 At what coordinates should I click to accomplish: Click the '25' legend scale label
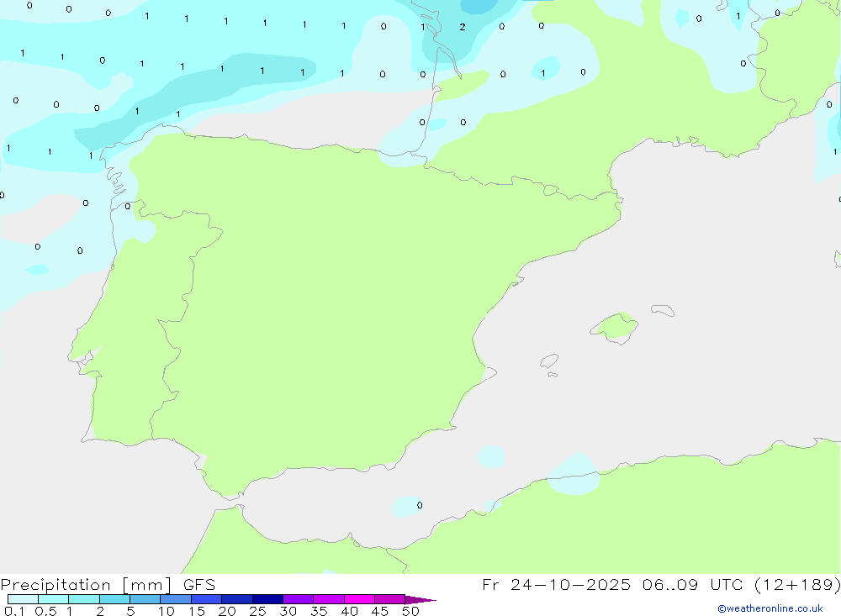coord(257,611)
